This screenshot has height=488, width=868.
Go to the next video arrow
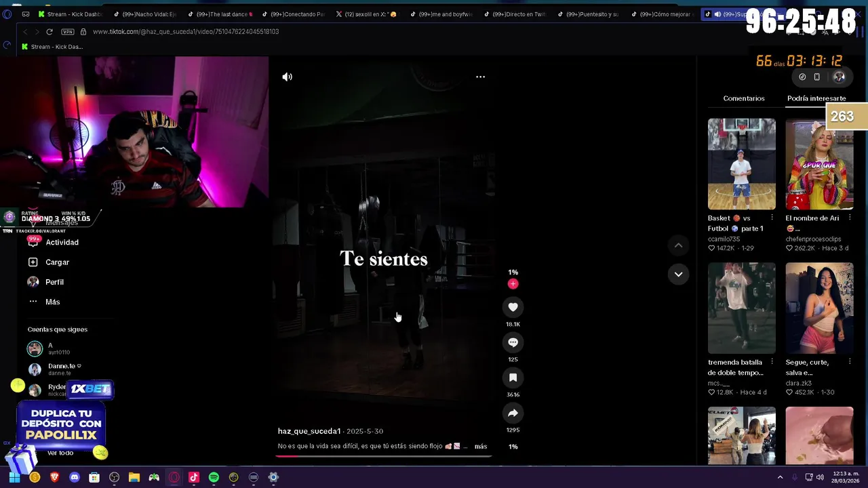coord(678,274)
